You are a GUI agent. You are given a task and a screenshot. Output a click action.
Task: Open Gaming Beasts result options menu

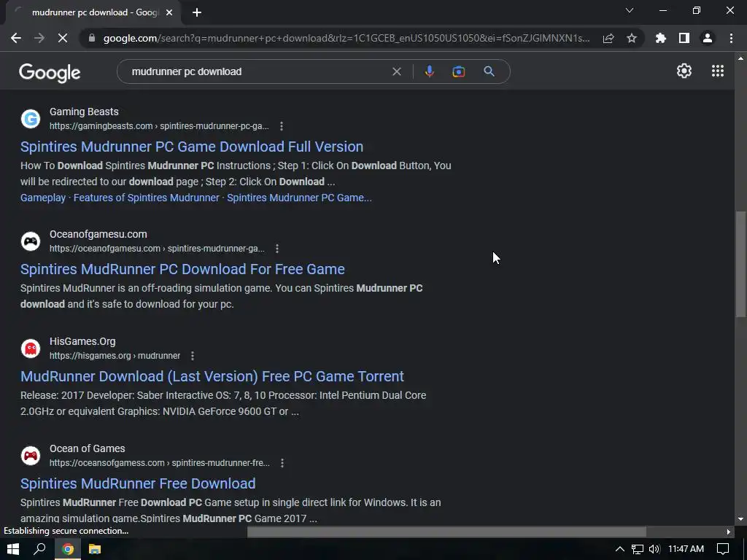pos(282,126)
